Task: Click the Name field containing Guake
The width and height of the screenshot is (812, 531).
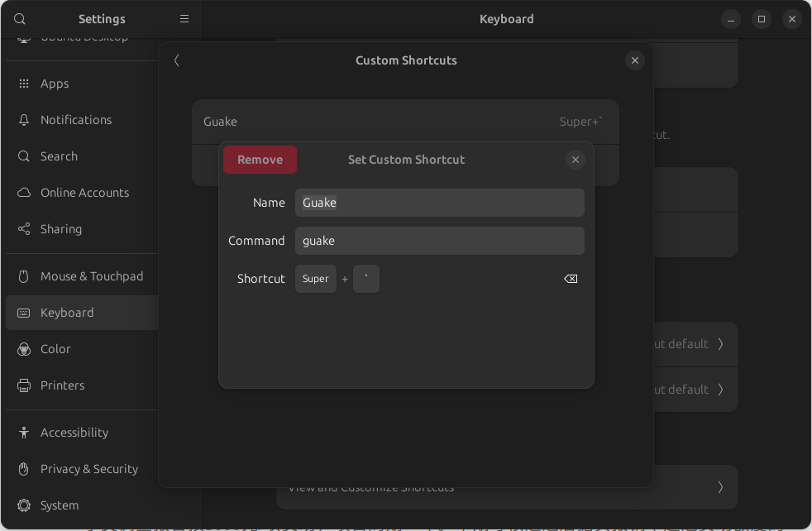Action: [x=439, y=203]
